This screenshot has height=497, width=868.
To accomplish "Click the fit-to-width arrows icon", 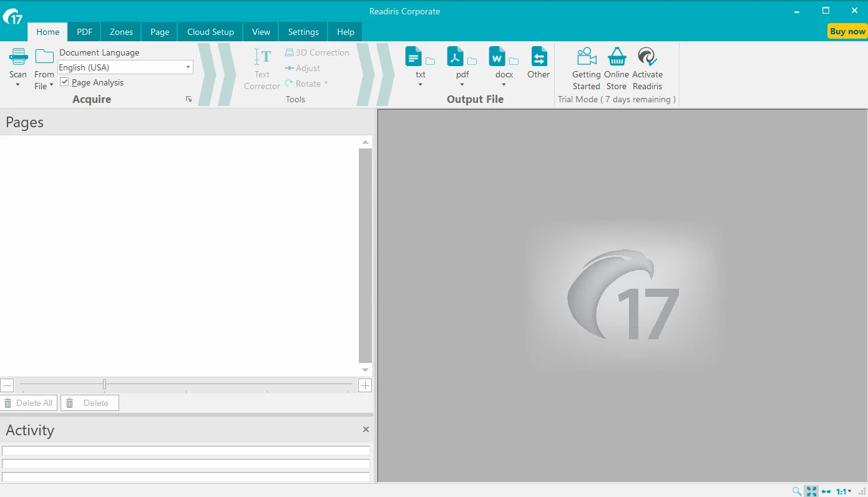I will [826, 491].
